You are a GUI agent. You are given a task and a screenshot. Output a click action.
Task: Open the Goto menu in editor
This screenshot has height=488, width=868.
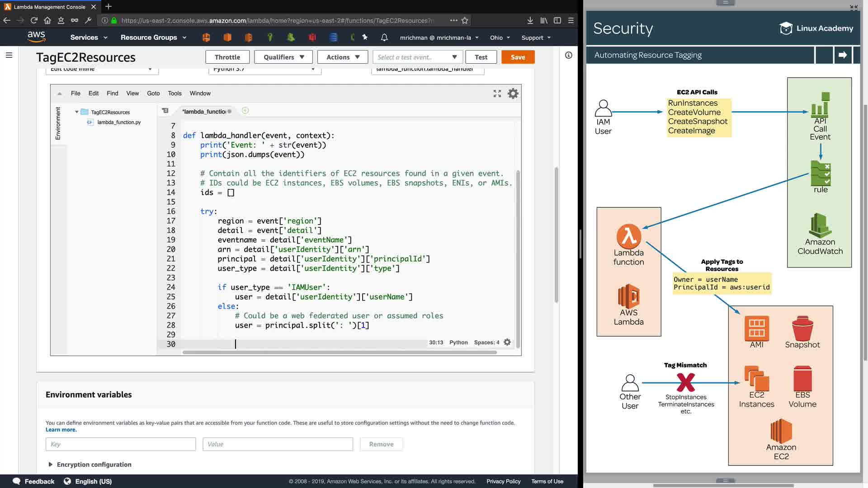153,94
